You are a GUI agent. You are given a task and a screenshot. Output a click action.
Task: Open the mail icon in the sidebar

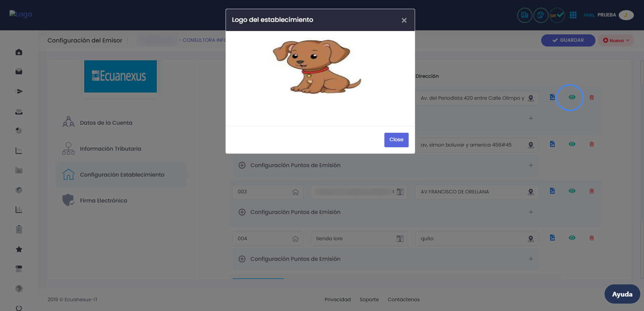coord(19,71)
